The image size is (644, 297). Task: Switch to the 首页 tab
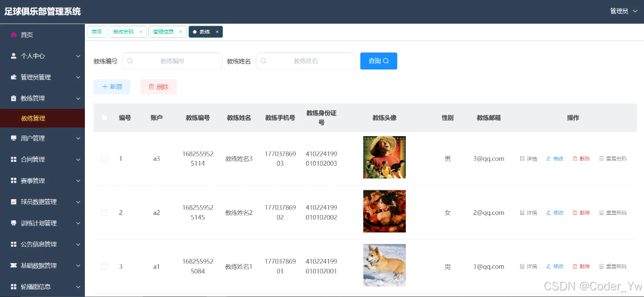click(x=96, y=32)
